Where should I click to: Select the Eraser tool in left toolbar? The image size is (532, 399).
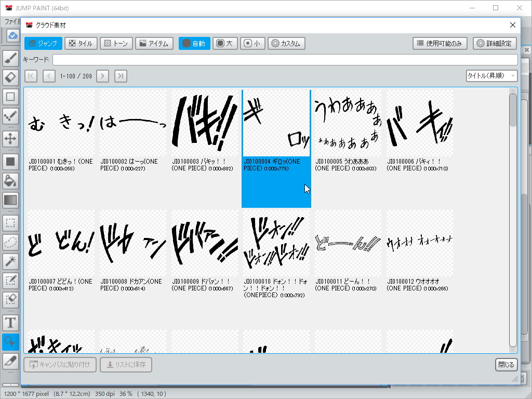10,77
